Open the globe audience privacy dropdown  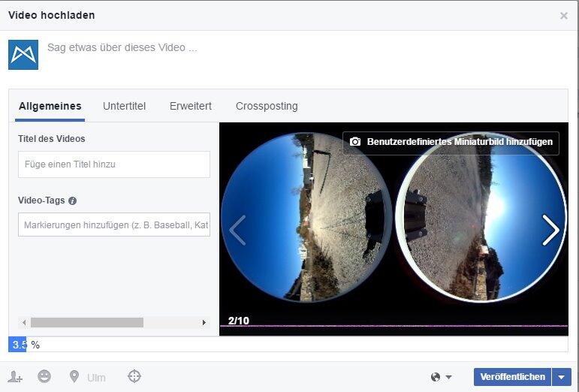(x=442, y=377)
